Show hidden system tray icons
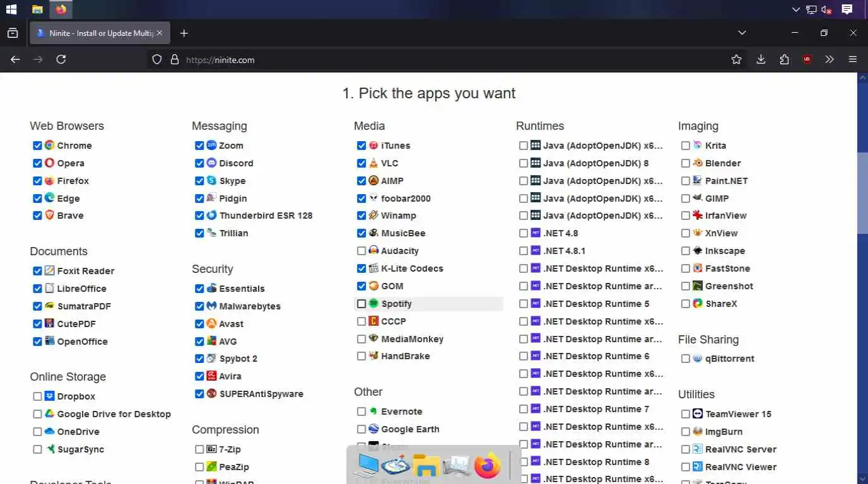 point(797,9)
